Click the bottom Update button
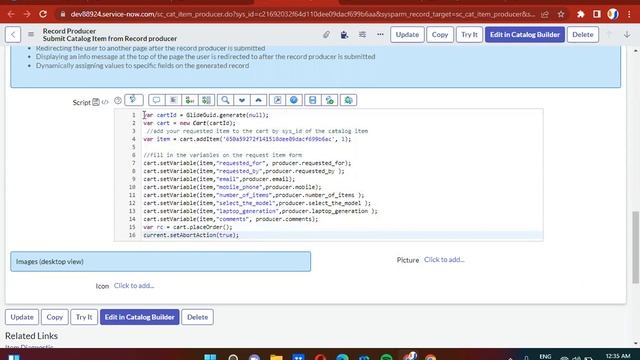The image size is (640, 360). coord(22,317)
